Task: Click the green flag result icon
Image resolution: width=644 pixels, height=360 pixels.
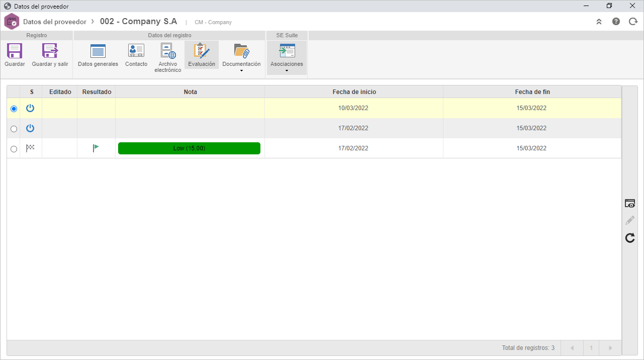Action: pyautogui.click(x=96, y=148)
